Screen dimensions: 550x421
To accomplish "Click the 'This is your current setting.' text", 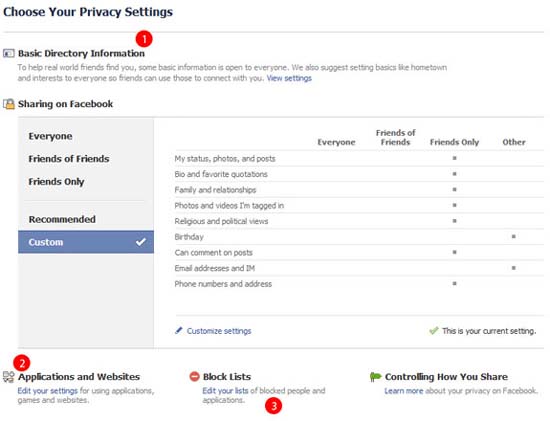I will 489,331.
